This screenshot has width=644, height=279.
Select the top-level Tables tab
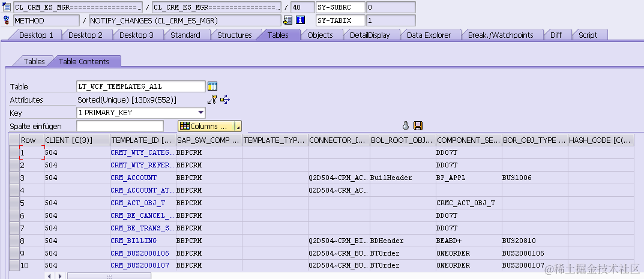click(278, 35)
